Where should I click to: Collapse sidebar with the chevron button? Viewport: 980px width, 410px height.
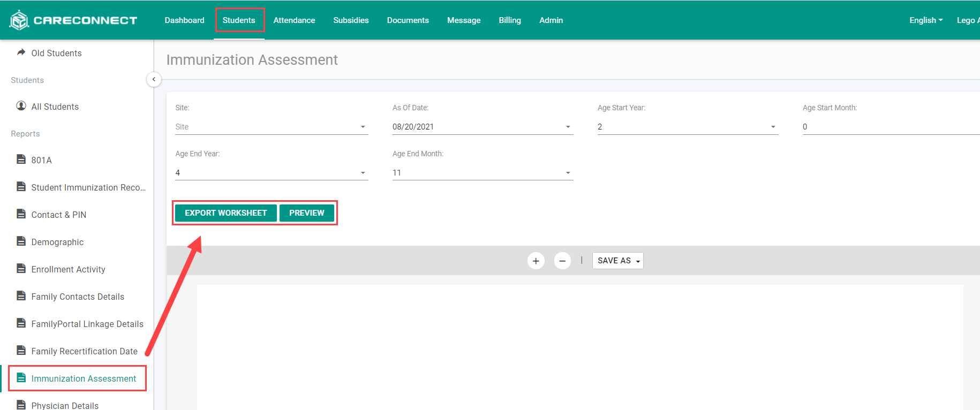click(154, 79)
